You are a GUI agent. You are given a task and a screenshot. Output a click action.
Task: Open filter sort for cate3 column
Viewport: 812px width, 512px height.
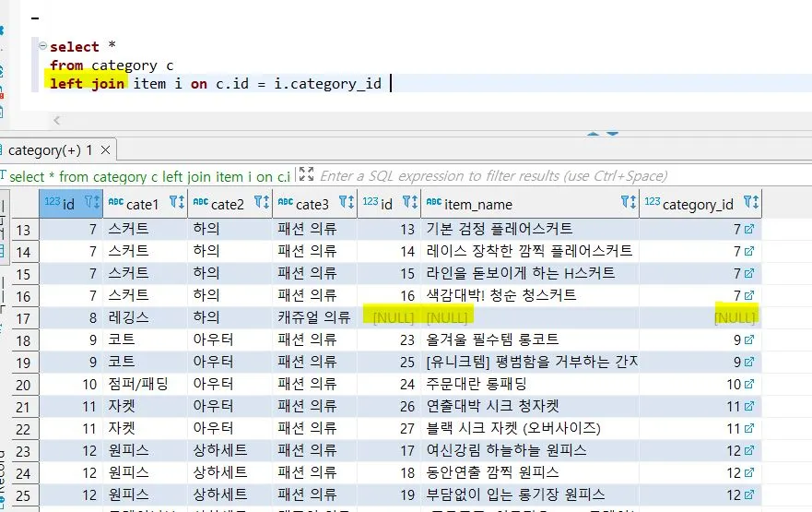tap(347, 202)
